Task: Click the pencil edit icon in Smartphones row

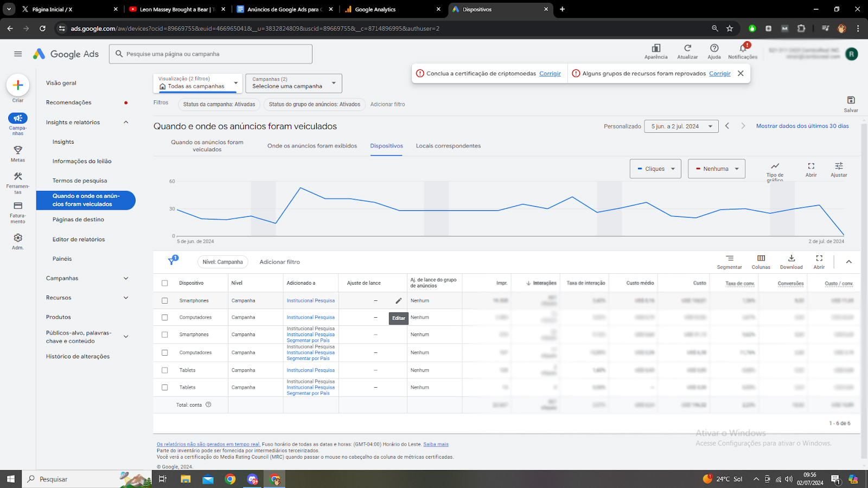Action: click(x=399, y=300)
